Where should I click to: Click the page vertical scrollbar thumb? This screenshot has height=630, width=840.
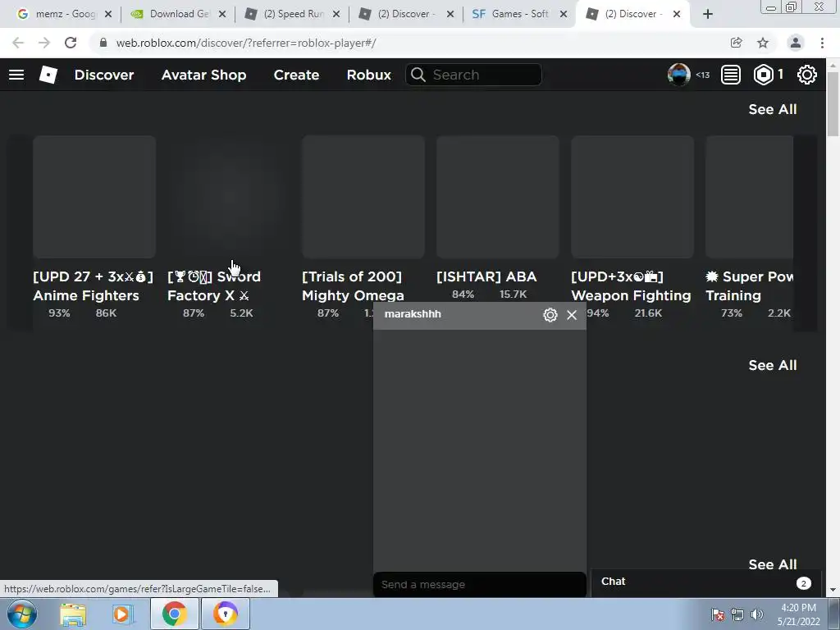(x=833, y=103)
